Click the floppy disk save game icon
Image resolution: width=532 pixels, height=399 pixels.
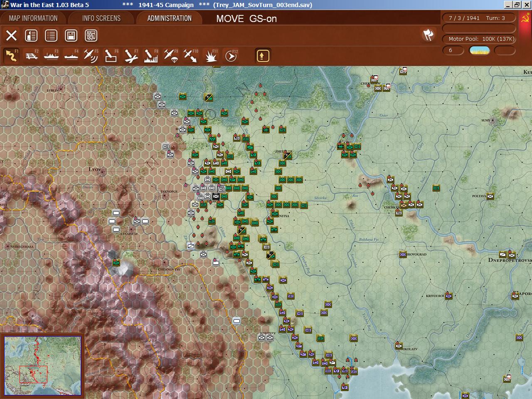[71, 35]
